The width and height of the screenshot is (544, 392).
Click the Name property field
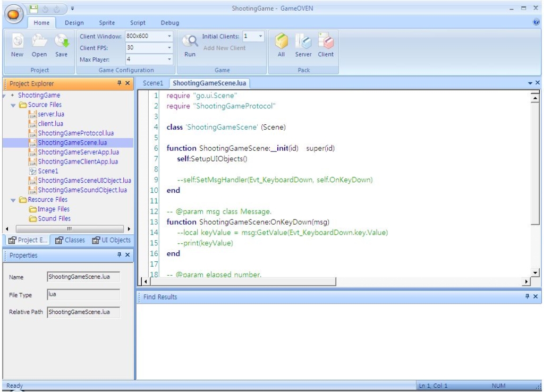(83, 277)
